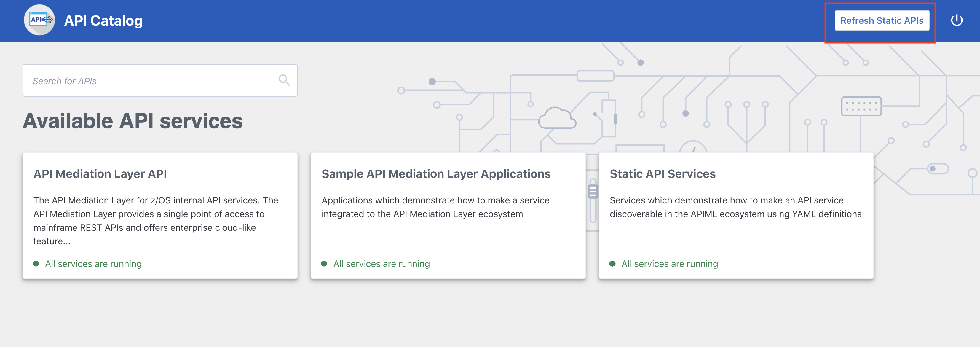
Task: Click the Available API services heading
Action: (x=133, y=121)
